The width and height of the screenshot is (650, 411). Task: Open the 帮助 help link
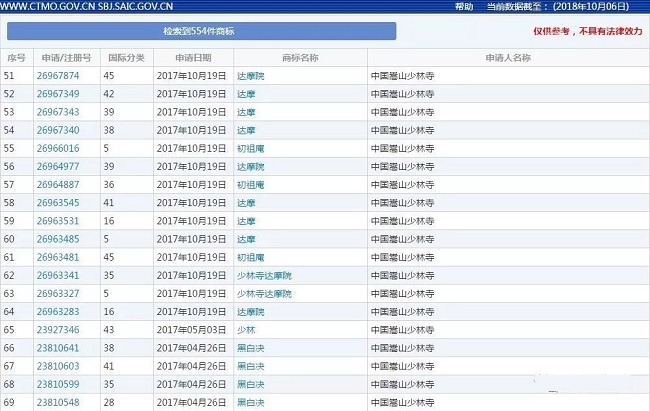coord(464,6)
